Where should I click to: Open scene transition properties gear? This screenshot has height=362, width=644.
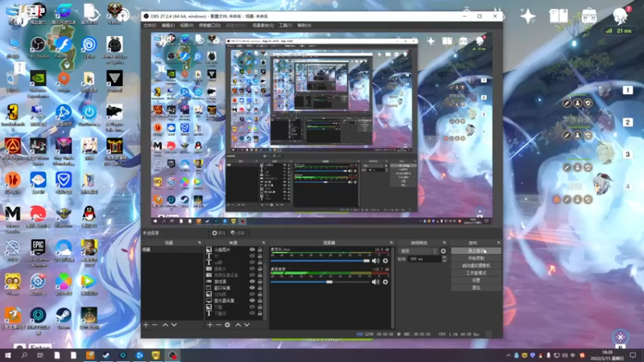444,251
